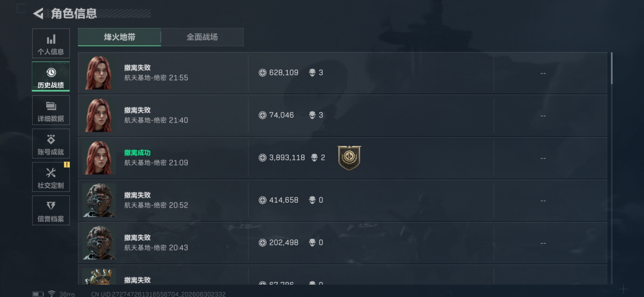644x297 pixels.
Task: Click the masked operator avatar of the 20:52 match
Action: click(99, 200)
